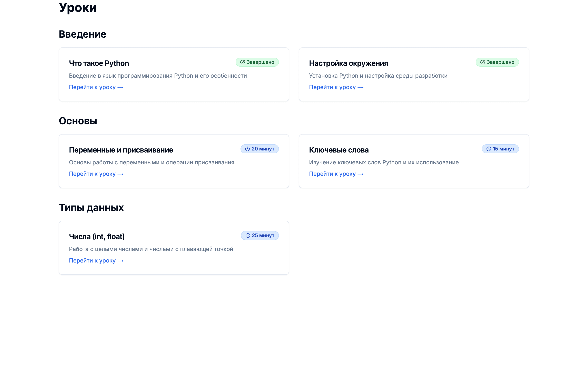Open lesson link under 'Настройка окружения'

click(x=336, y=87)
